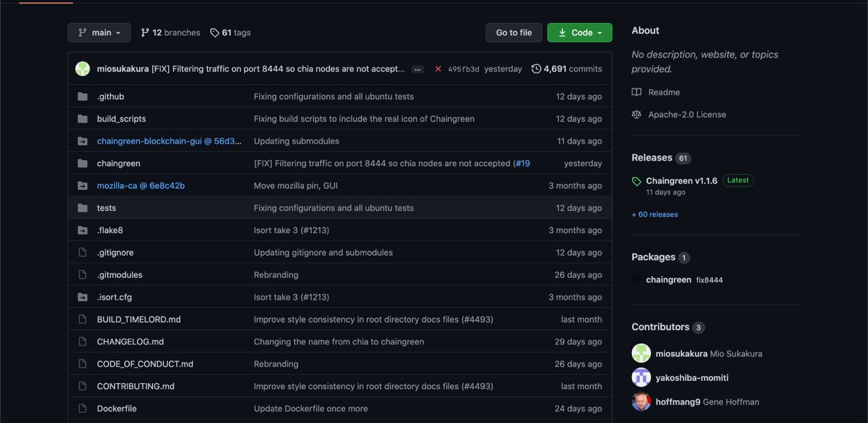
Task: Open the .isort.cfg file
Action: click(115, 297)
